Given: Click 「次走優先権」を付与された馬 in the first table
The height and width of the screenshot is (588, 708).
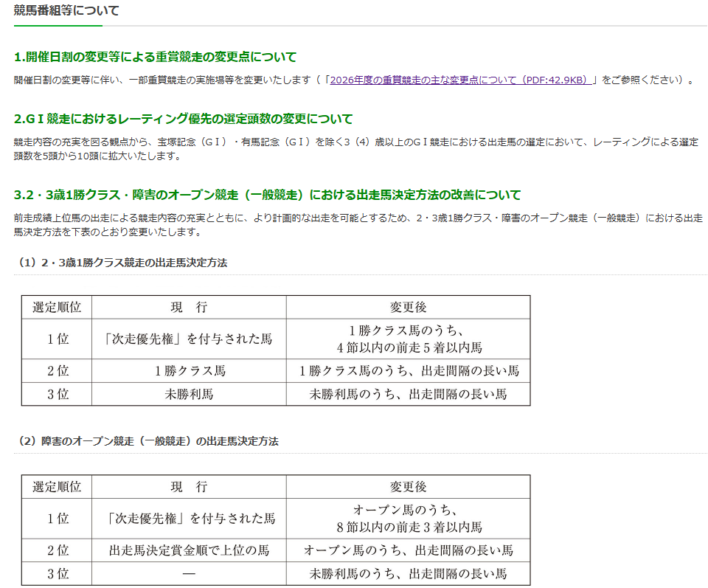Looking at the screenshot, I should click(189, 339).
